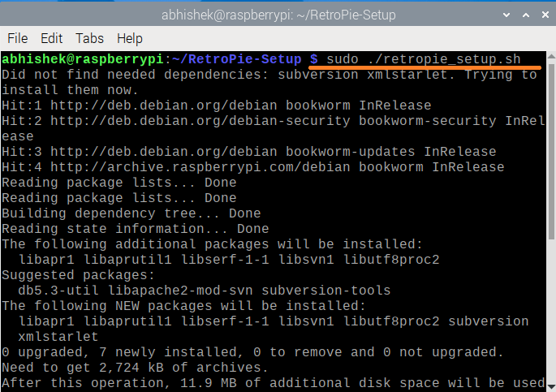Open the Edit menu
Image resolution: width=556 pixels, height=392 pixels.
click(x=51, y=38)
